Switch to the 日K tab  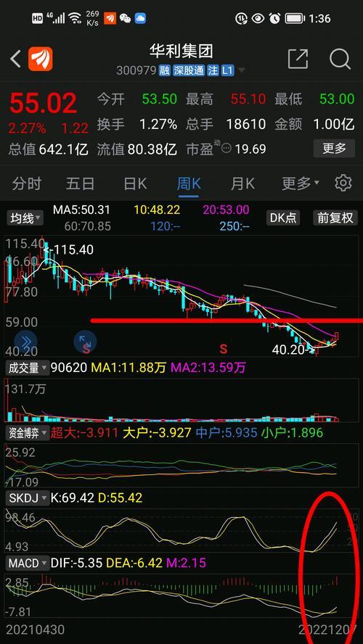coord(135,183)
